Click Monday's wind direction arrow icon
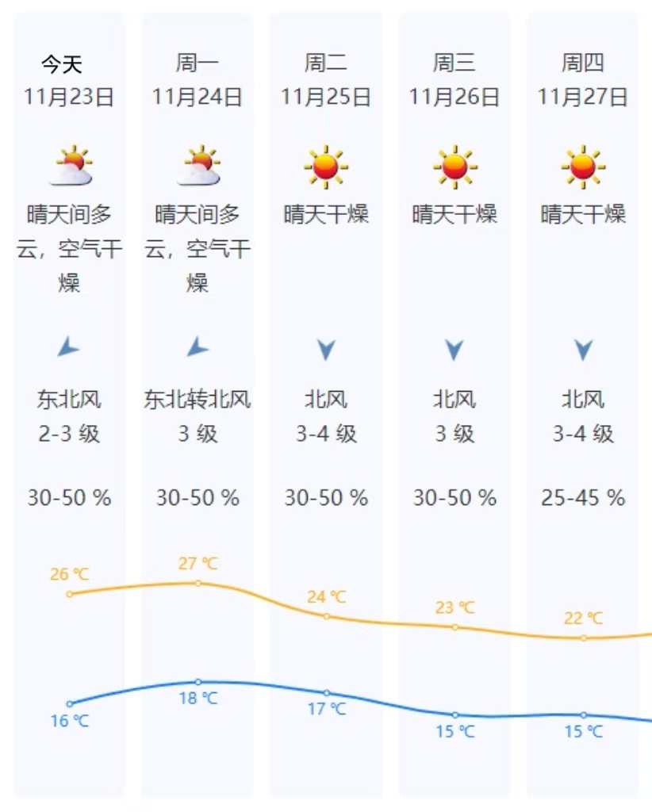Screen dimensions: 652x812 198,347
